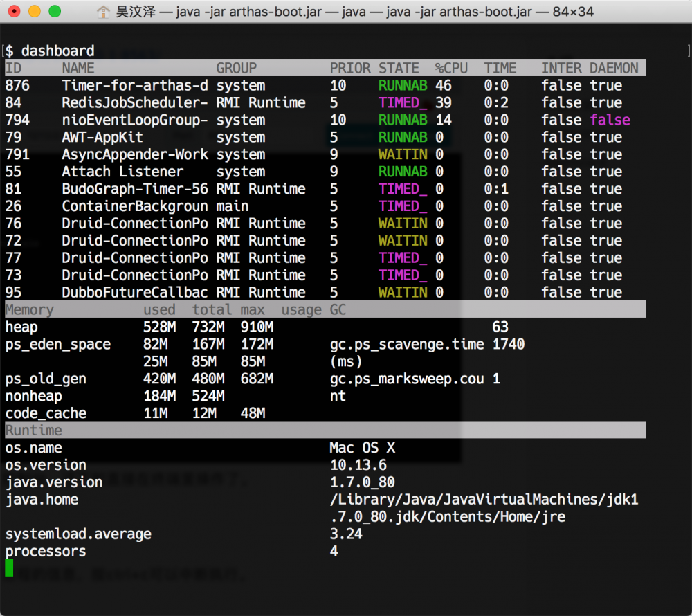
Task: Click GC scavenge time value 1740
Action: coord(509,344)
